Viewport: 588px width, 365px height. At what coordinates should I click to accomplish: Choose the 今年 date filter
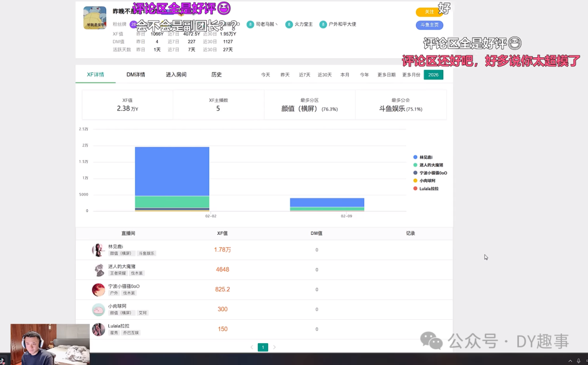tap(364, 75)
